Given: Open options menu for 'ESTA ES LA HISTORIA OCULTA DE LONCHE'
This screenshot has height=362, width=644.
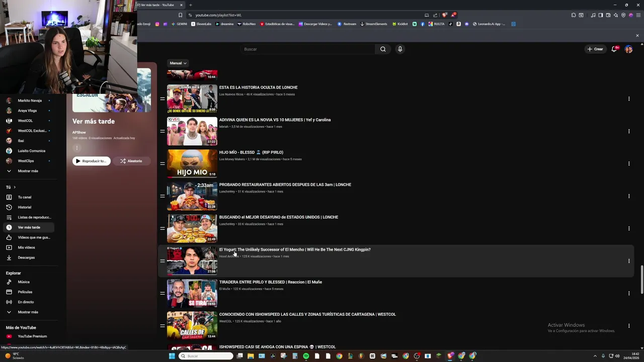Looking at the screenshot, I should point(629,99).
